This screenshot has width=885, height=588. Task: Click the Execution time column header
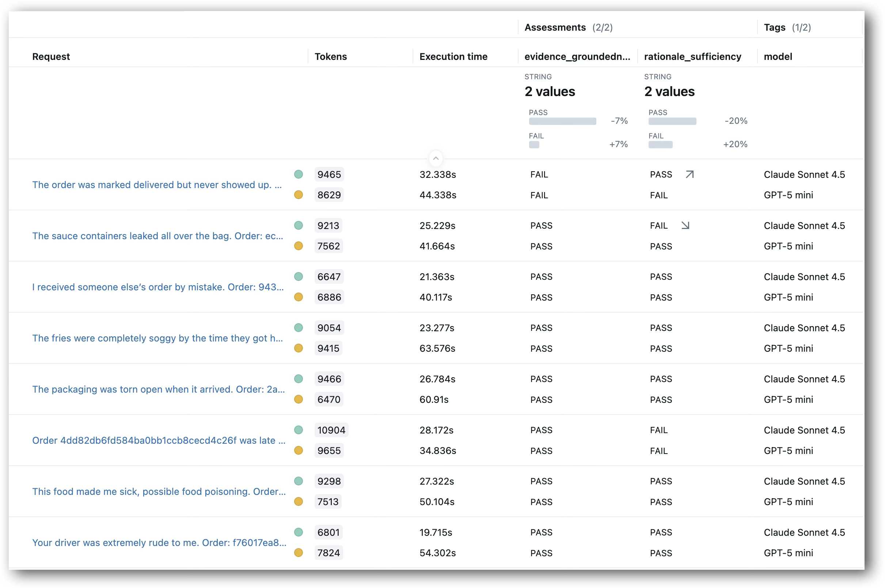tap(453, 57)
